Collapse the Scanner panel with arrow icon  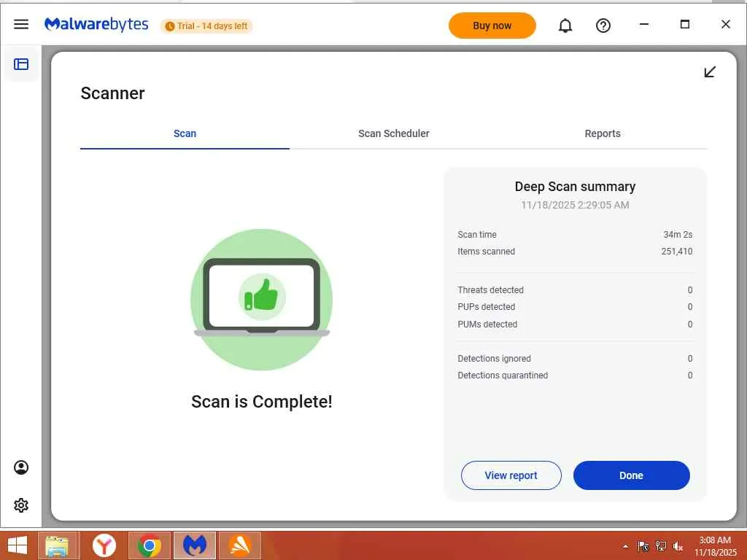(x=710, y=72)
